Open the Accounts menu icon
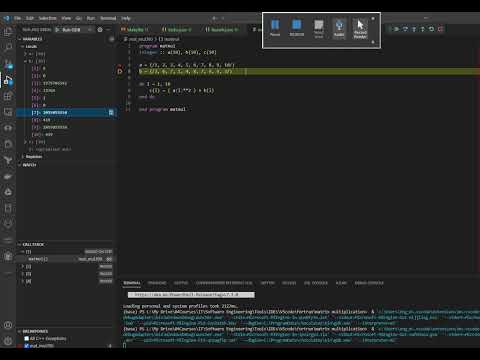This screenshot has height=360, width=480. click(8, 325)
